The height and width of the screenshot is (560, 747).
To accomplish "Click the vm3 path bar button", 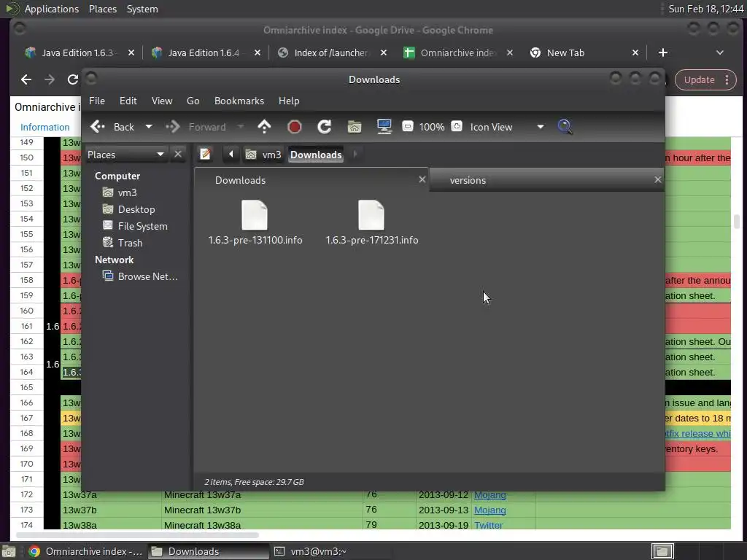I will 263,155.
